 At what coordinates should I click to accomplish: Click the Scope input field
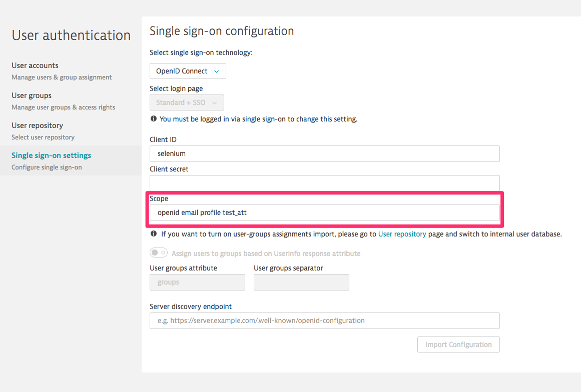tap(325, 213)
